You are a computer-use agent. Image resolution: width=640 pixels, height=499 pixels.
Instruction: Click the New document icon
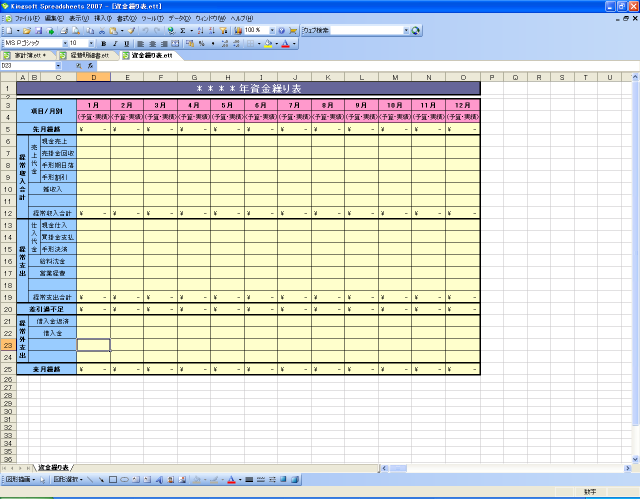(x=9, y=31)
